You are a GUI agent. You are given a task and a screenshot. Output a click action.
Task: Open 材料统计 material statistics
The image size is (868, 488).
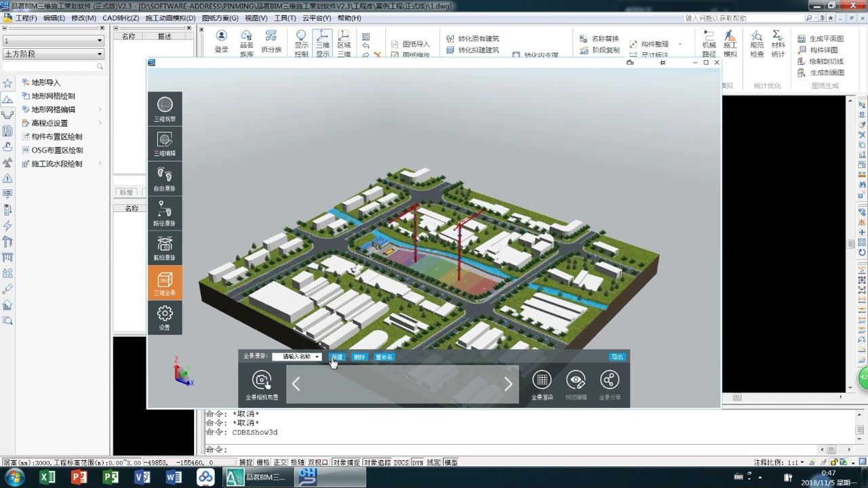[778, 43]
